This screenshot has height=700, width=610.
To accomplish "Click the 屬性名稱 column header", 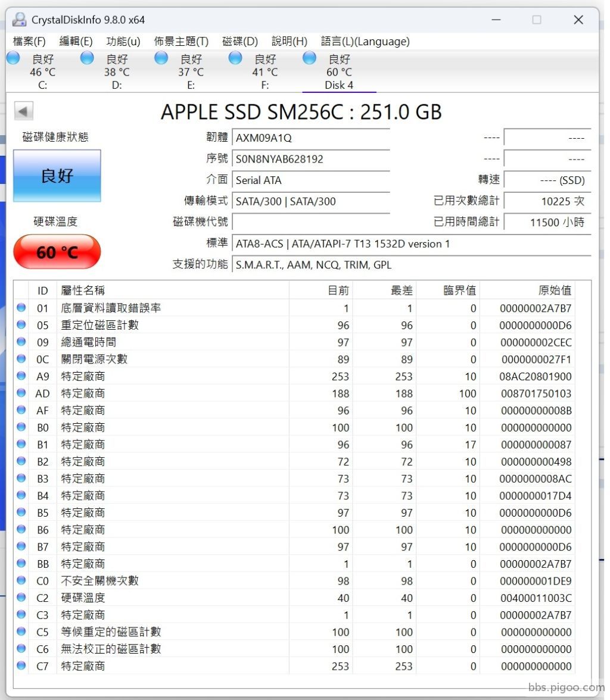I will [x=173, y=290].
